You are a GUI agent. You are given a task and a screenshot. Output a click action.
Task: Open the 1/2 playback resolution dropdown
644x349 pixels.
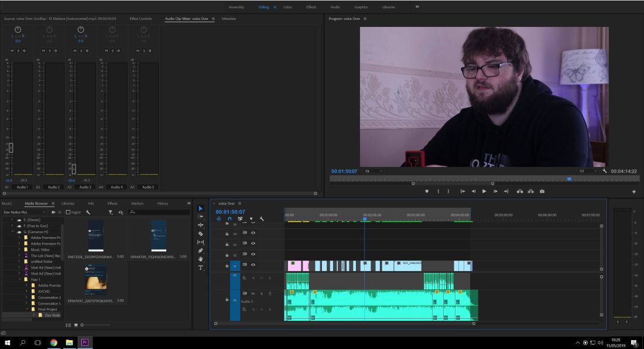click(586, 171)
